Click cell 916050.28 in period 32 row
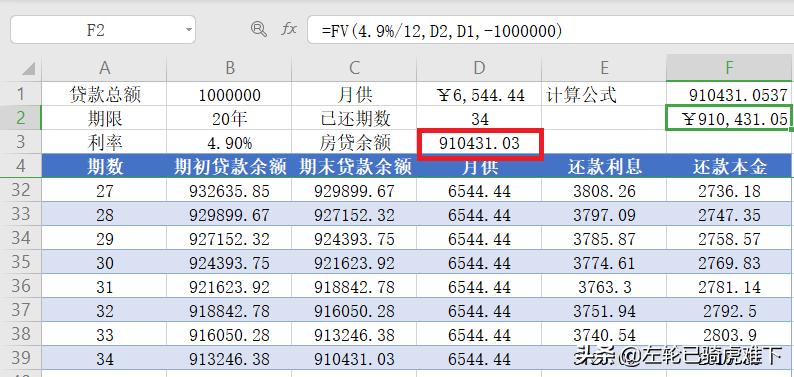 tap(354, 311)
